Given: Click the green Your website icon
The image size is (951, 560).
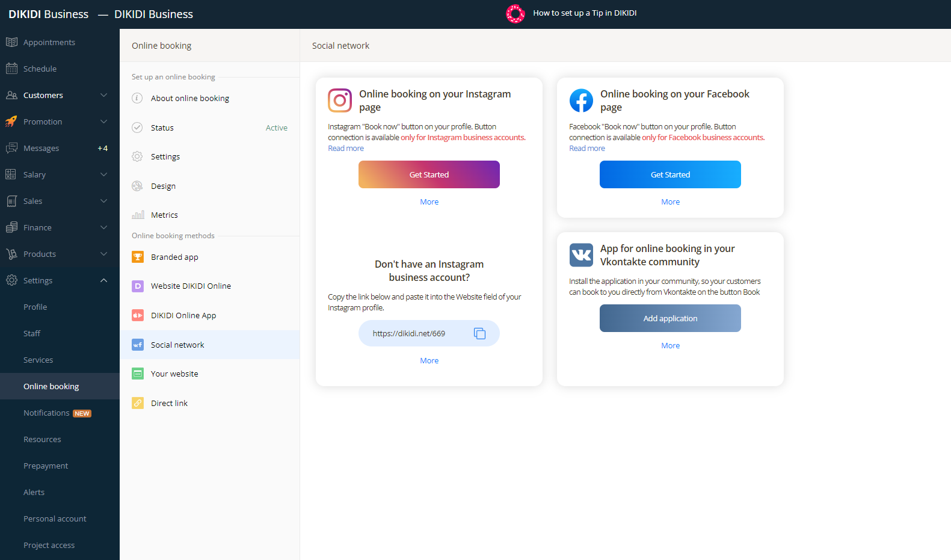Looking at the screenshot, I should click(138, 374).
